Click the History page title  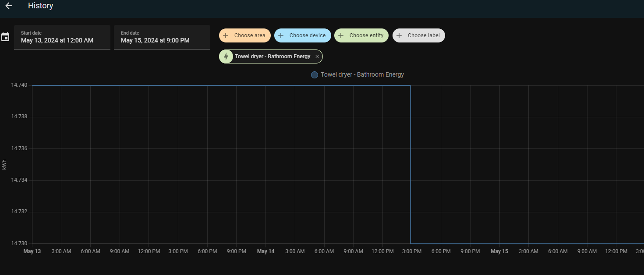tap(40, 6)
